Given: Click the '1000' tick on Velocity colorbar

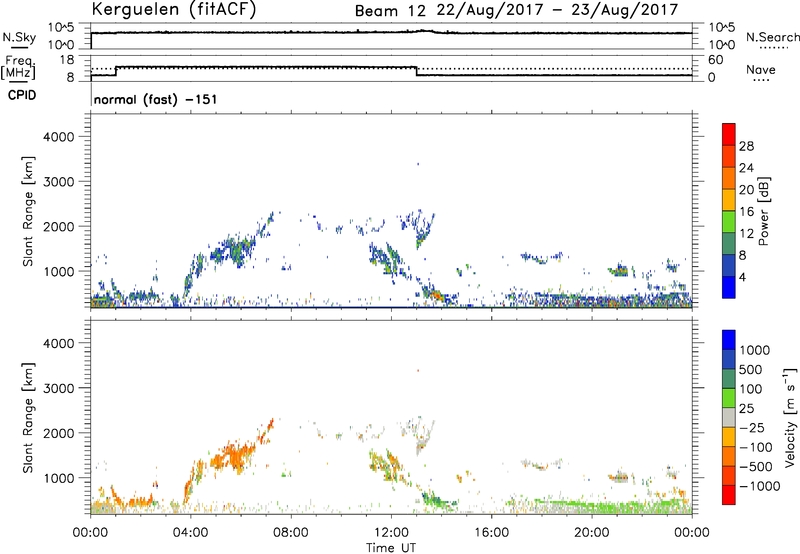Looking at the screenshot, I should point(755,350).
